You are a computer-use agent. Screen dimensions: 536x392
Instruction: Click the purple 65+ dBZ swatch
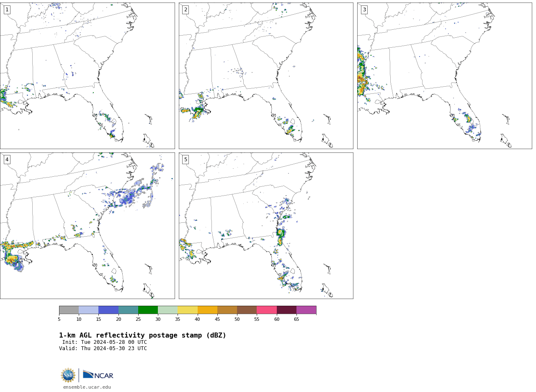click(306, 310)
